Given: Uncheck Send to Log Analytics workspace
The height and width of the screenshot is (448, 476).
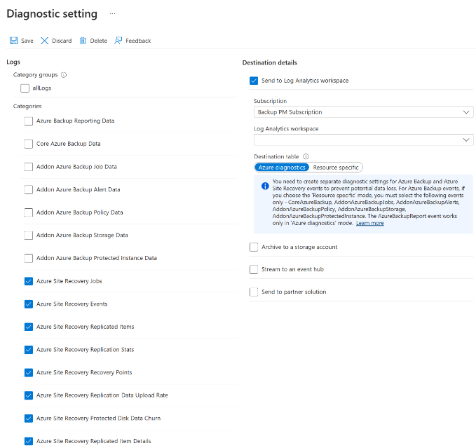Looking at the screenshot, I should click(x=254, y=81).
